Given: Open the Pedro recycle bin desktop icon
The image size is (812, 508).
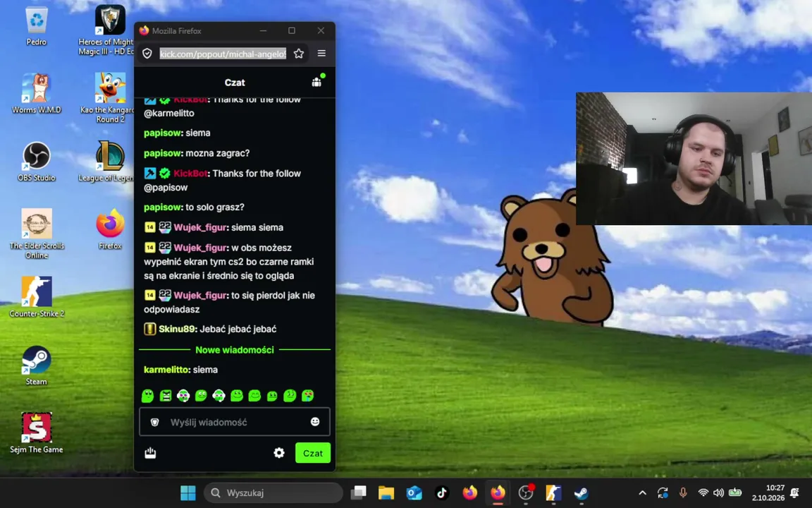Looking at the screenshot, I should point(36,26).
